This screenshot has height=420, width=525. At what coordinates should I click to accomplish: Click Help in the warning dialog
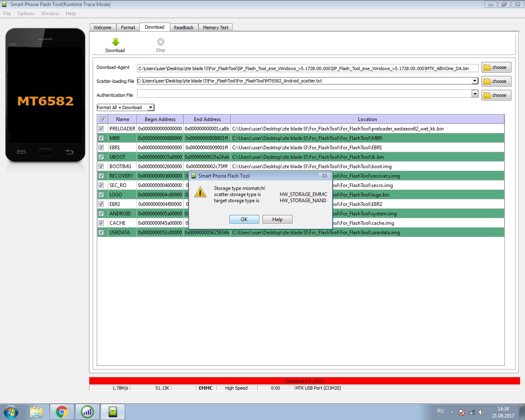click(x=277, y=219)
